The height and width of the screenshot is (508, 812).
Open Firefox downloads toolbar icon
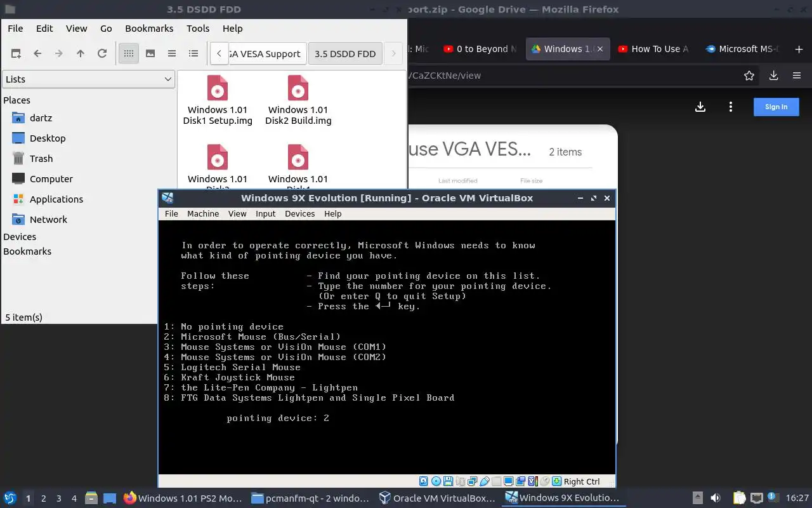pyautogui.click(x=773, y=76)
